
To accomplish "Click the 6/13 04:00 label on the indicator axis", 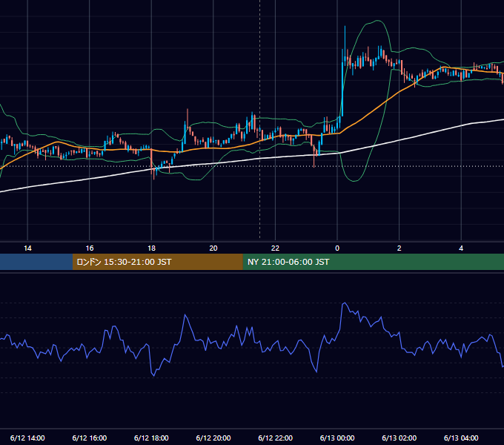I will coord(461,438).
